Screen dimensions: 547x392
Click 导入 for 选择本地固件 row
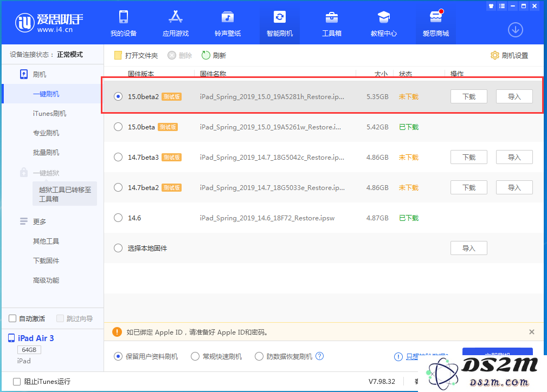pos(469,248)
